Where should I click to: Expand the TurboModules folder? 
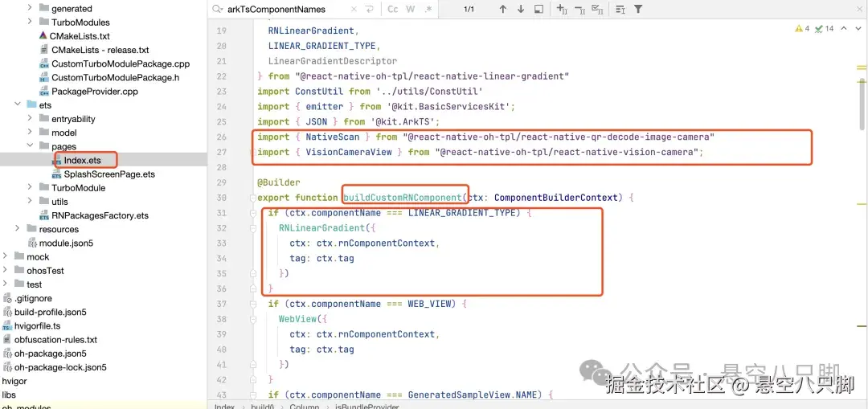(x=30, y=22)
